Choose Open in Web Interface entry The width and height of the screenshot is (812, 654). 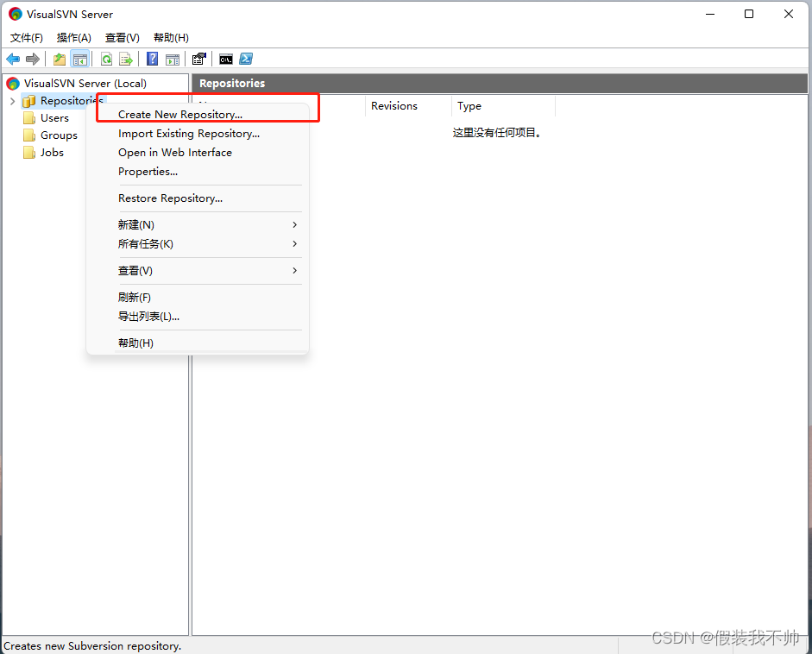click(x=198, y=152)
